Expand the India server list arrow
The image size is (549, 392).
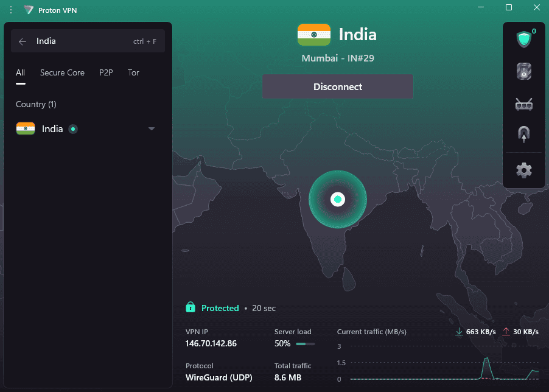click(152, 129)
